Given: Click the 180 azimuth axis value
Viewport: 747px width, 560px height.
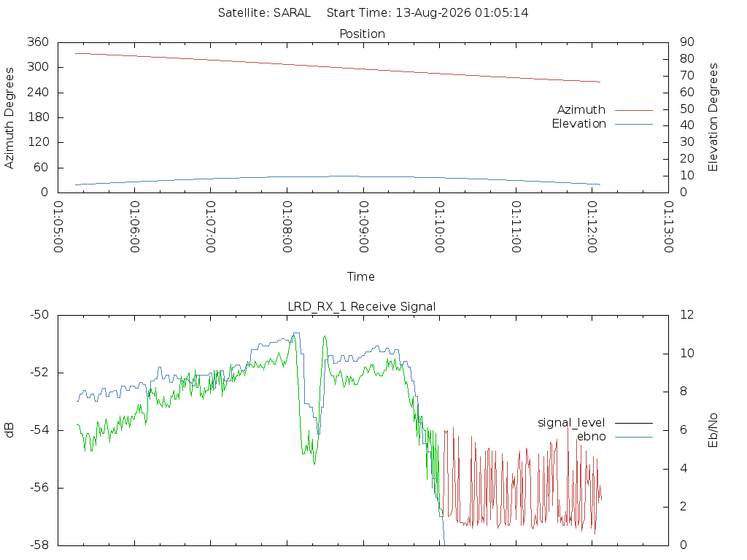Looking at the screenshot, I should [38, 117].
